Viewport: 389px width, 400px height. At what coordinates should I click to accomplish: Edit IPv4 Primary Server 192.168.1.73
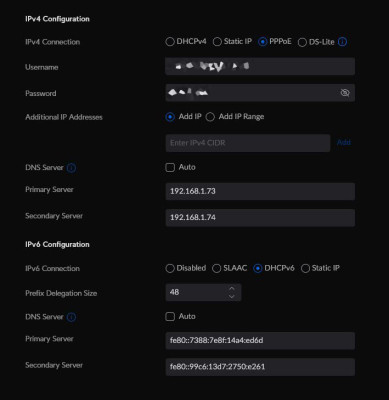(x=260, y=191)
